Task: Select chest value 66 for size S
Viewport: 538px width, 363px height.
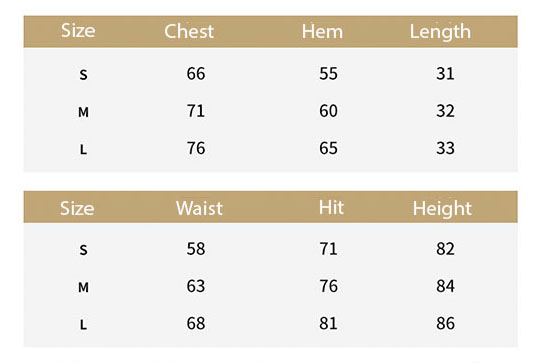Action: 196,73
